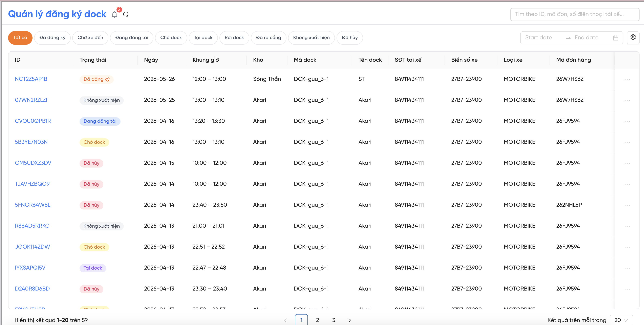Open registration NCT2Z5AP1B link

(31, 79)
